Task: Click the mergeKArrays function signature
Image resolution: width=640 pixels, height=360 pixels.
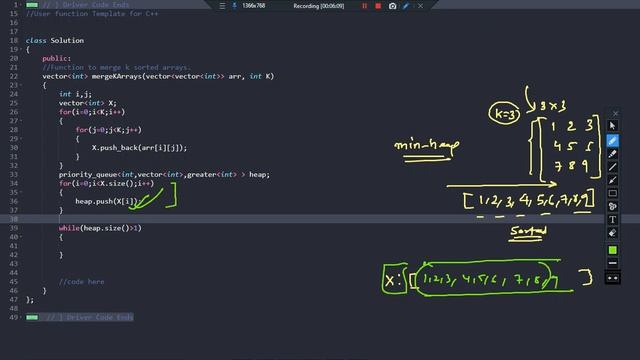Action: tap(158, 76)
